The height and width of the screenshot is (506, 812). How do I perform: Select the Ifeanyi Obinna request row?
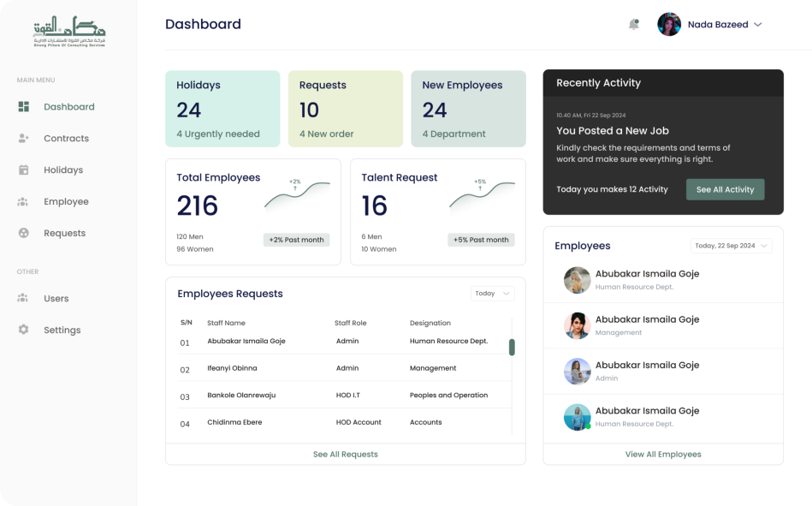click(342, 368)
